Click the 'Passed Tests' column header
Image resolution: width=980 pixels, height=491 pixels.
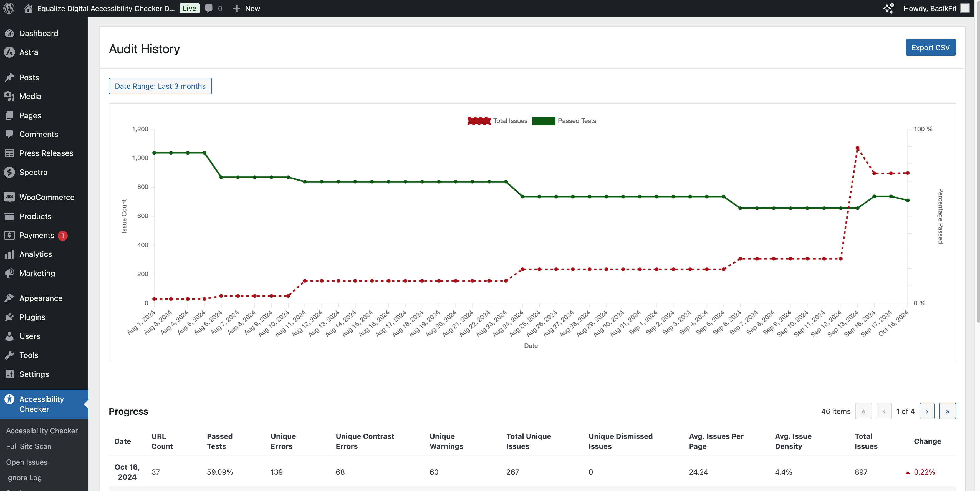(219, 441)
